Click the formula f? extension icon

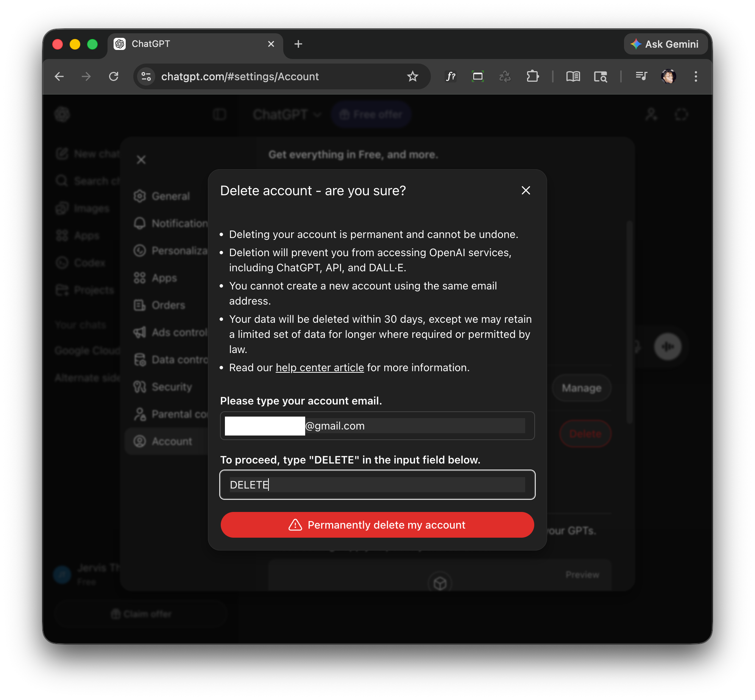(x=451, y=76)
